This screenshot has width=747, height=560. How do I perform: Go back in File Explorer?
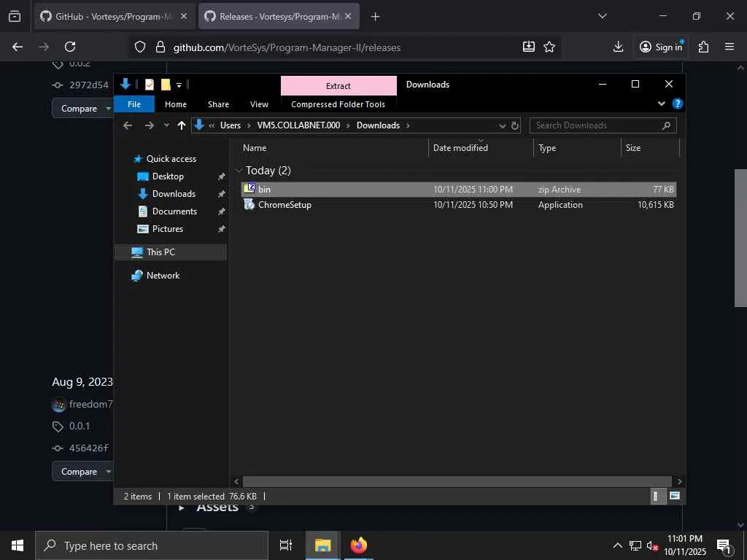pyautogui.click(x=128, y=125)
